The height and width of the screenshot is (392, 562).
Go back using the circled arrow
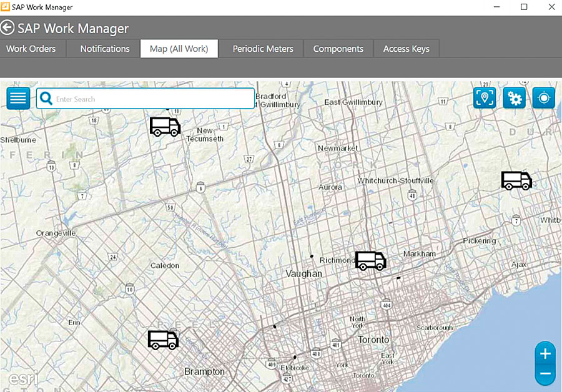(x=7, y=28)
